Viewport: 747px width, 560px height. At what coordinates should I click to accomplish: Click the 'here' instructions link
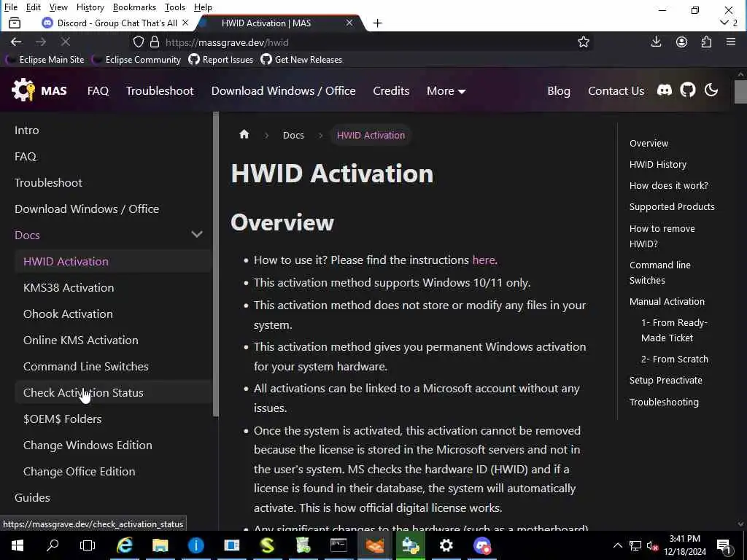click(483, 260)
